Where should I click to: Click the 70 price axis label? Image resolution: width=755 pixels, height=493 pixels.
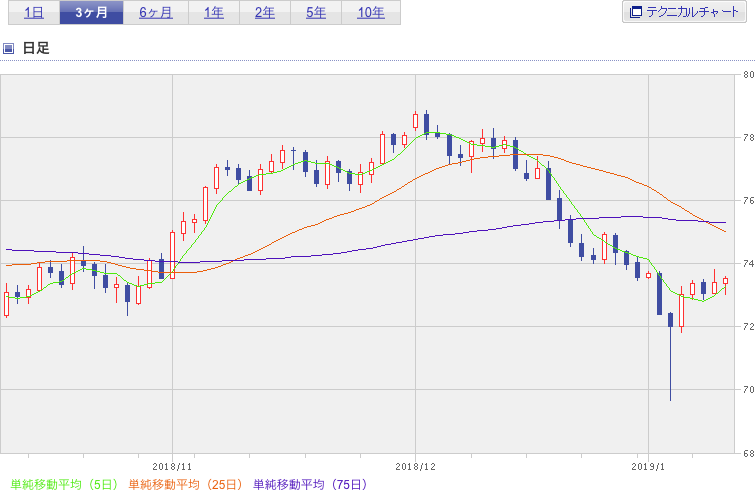[x=748, y=389]
